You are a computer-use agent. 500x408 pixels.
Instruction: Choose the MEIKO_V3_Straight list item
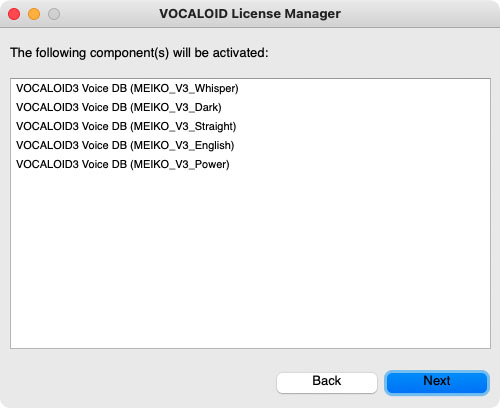click(x=250, y=126)
